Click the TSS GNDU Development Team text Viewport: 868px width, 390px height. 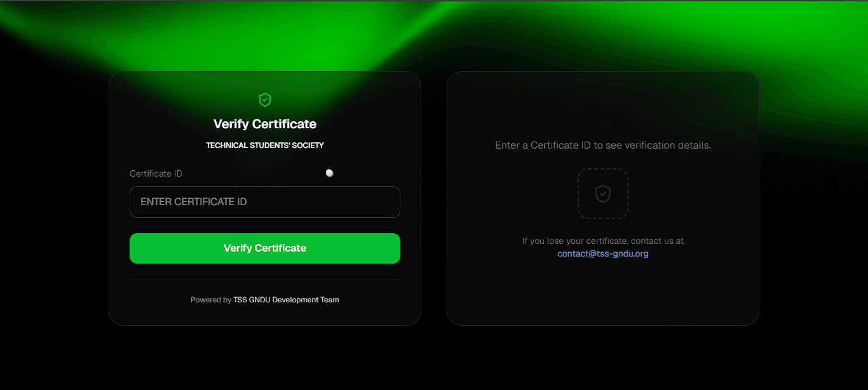click(x=286, y=300)
